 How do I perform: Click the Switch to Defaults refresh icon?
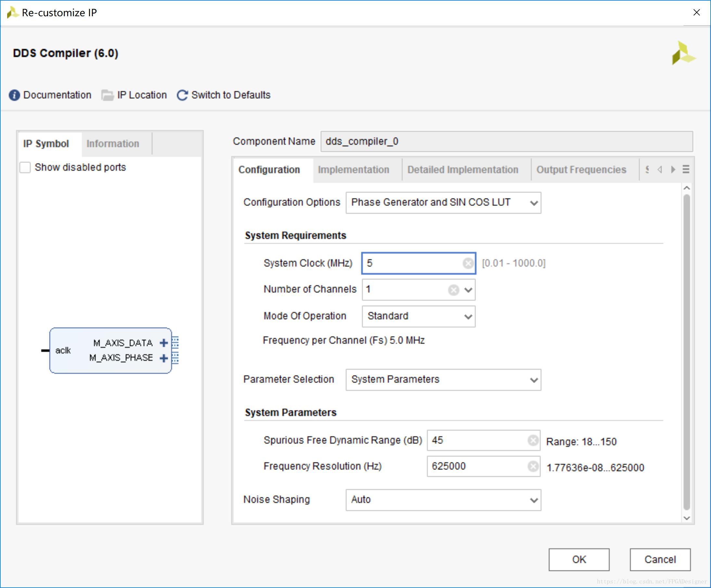click(182, 95)
